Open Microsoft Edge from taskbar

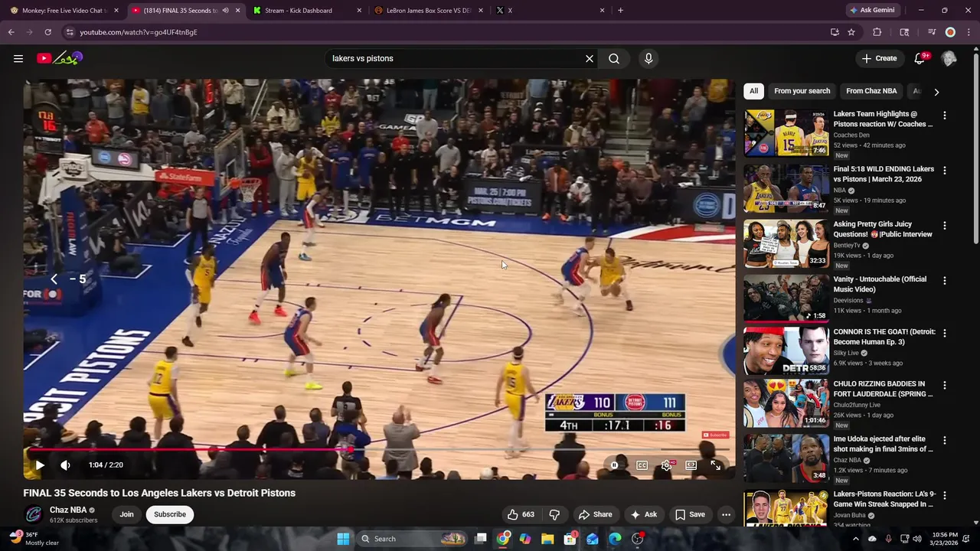(615, 539)
